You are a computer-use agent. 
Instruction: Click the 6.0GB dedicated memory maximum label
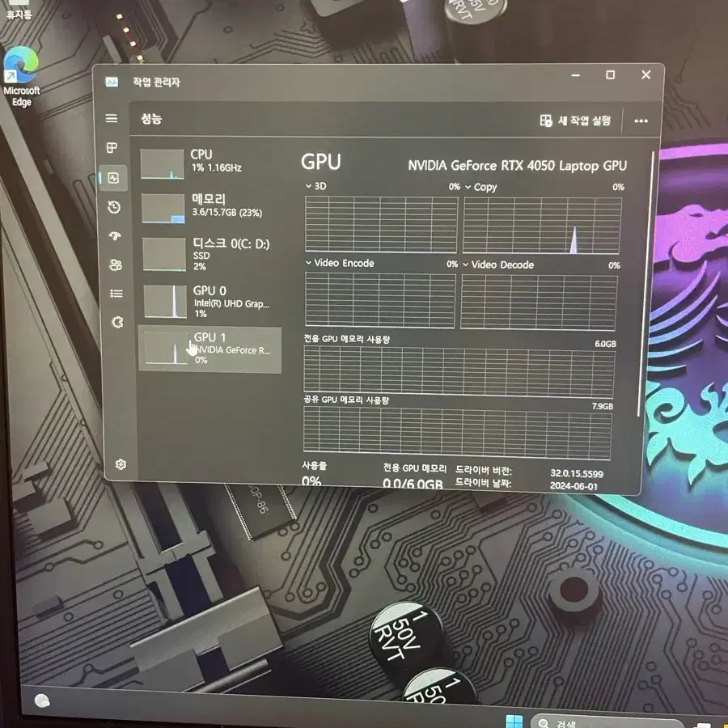click(605, 344)
